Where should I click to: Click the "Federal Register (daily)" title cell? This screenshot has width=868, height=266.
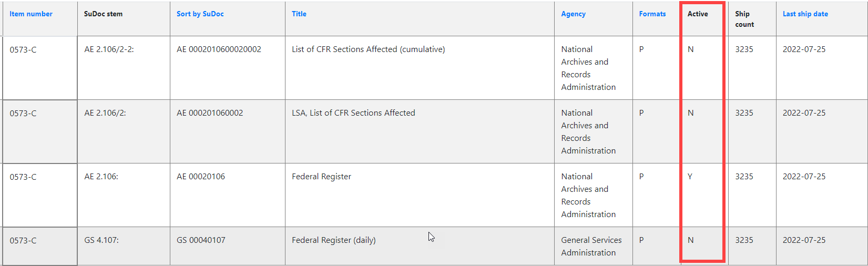[x=333, y=240]
